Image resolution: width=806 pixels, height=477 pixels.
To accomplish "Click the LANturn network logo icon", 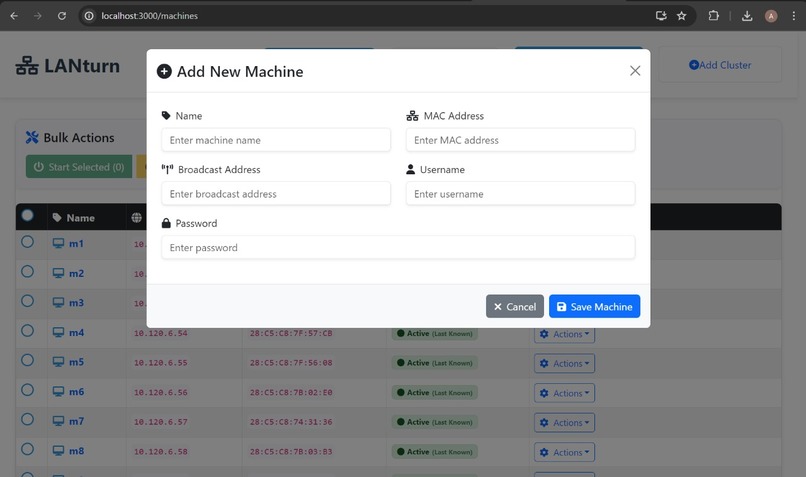I will 27,66.
